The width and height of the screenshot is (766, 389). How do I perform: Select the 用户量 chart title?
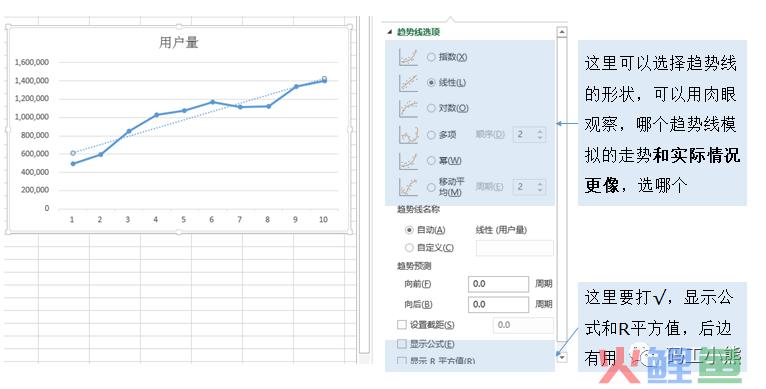[x=179, y=43]
